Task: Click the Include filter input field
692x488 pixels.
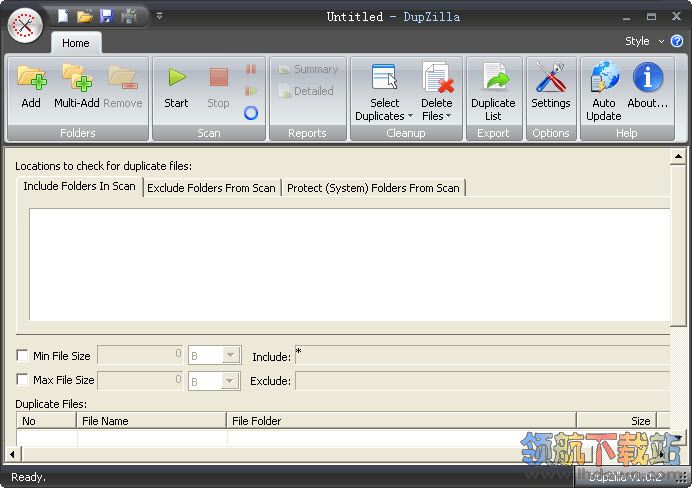Action: click(482, 355)
